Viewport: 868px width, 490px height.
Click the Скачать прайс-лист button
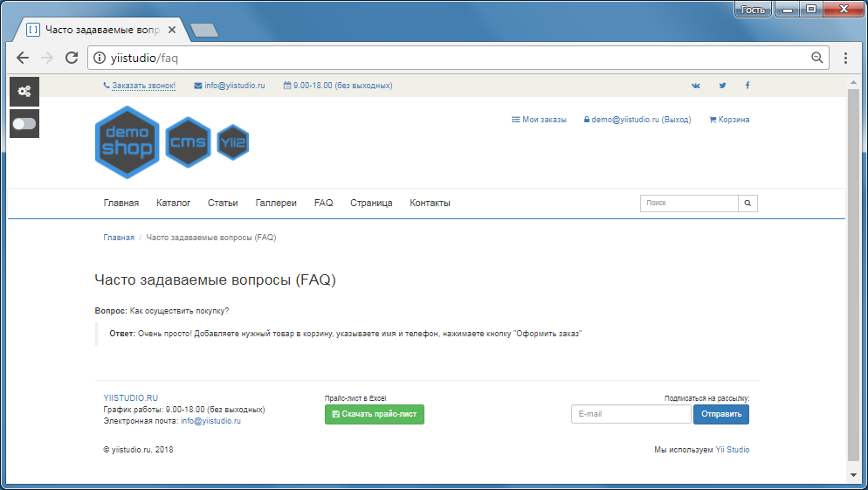pyautogui.click(x=375, y=414)
